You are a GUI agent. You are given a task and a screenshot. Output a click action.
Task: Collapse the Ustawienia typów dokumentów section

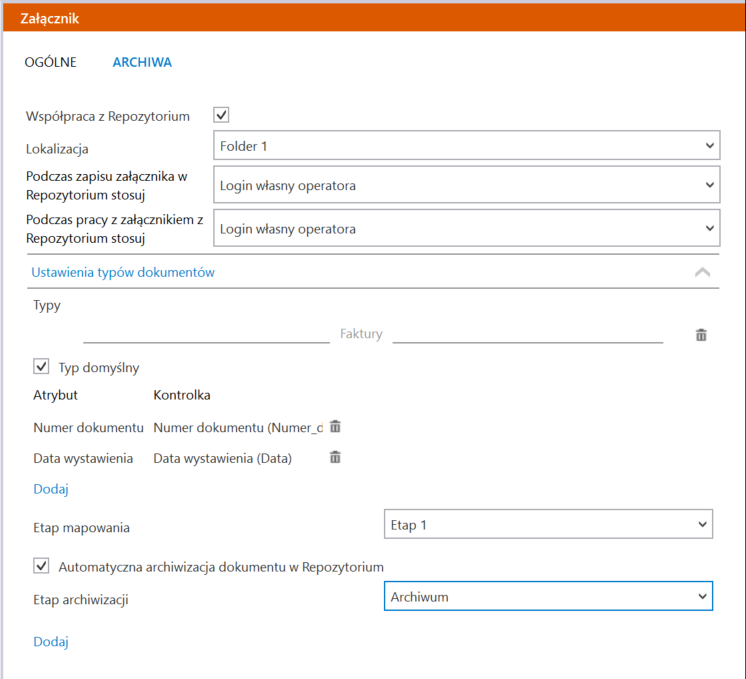point(702,273)
